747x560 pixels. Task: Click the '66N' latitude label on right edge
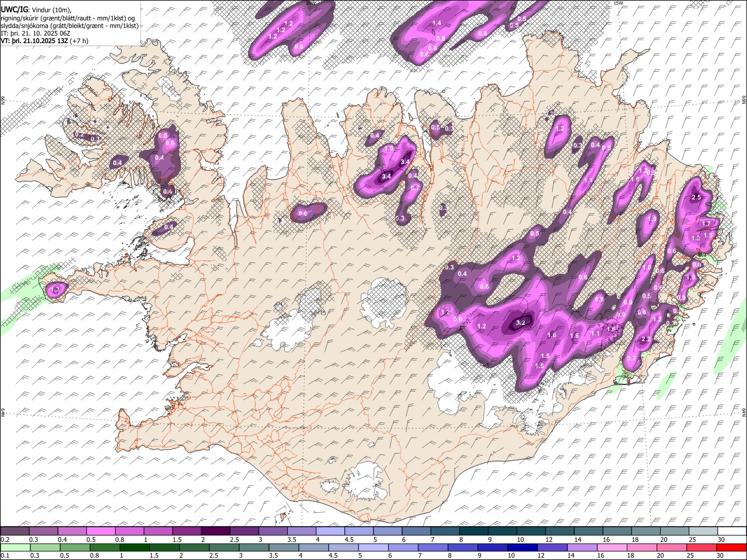(744, 100)
